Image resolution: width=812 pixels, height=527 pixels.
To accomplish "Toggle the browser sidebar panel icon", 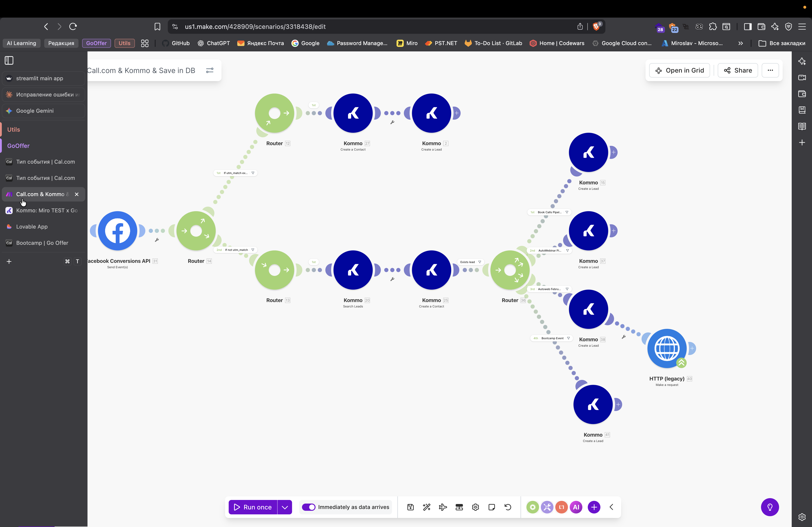I will (x=9, y=60).
